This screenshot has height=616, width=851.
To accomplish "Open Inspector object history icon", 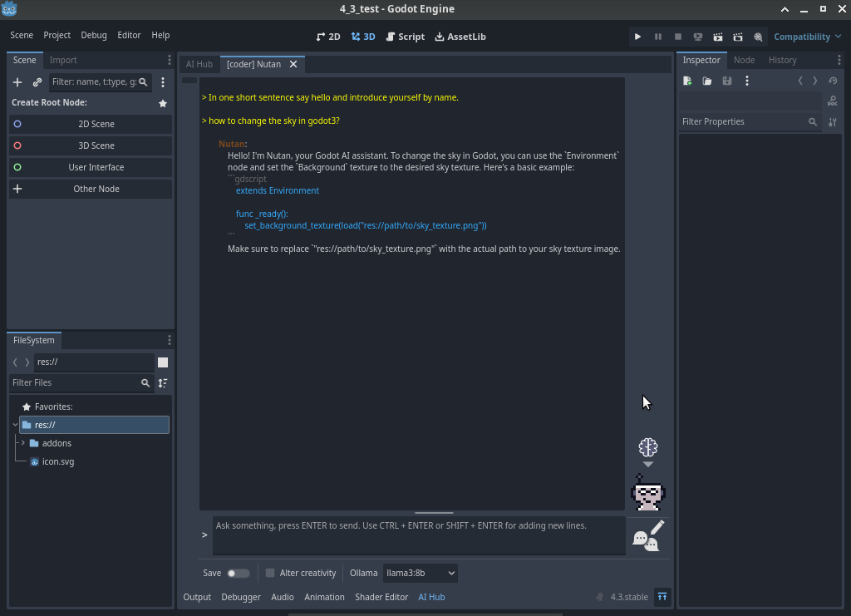I will click(x=833, y=81).
